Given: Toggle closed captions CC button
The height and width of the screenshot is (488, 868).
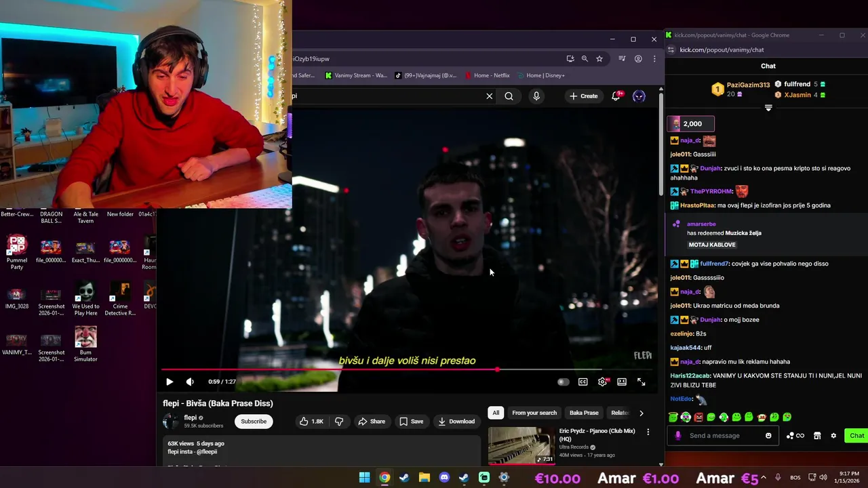Looking at the screenshot, I should [x=583, y=382].
